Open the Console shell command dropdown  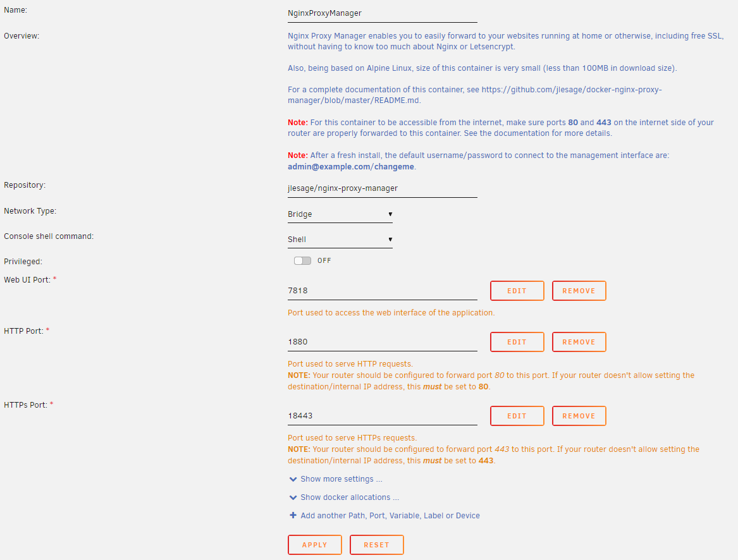pyautogui.click(x=340, y=240)
